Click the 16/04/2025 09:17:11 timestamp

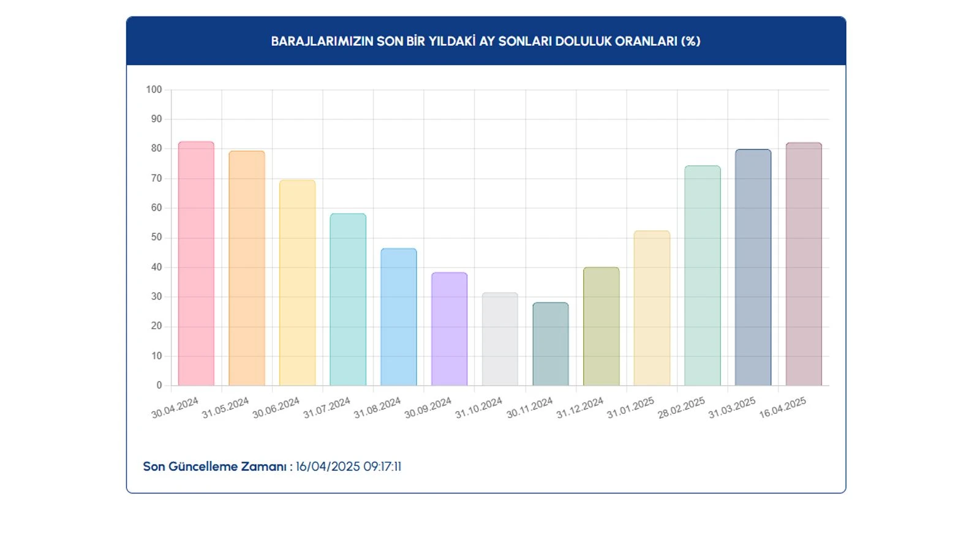[x=349, y=467]
